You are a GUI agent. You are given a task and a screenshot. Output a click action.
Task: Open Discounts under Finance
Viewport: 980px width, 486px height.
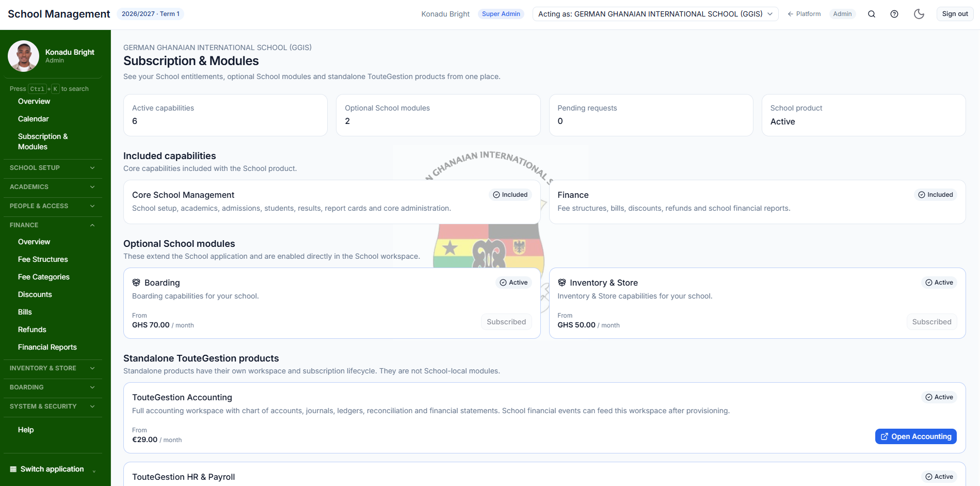point(35,294)
